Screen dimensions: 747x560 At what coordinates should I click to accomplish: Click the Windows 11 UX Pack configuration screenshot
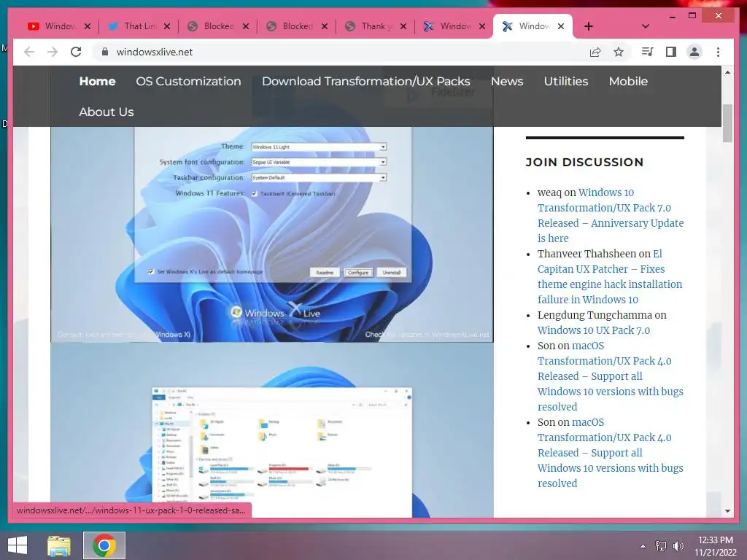[272, 234]
